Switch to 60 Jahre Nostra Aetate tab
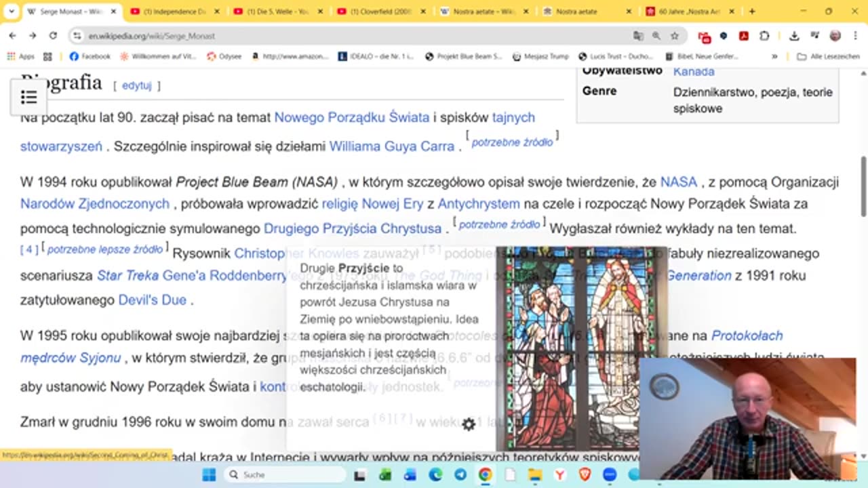This screenshot has width=868, height=488. coord(692,12)
